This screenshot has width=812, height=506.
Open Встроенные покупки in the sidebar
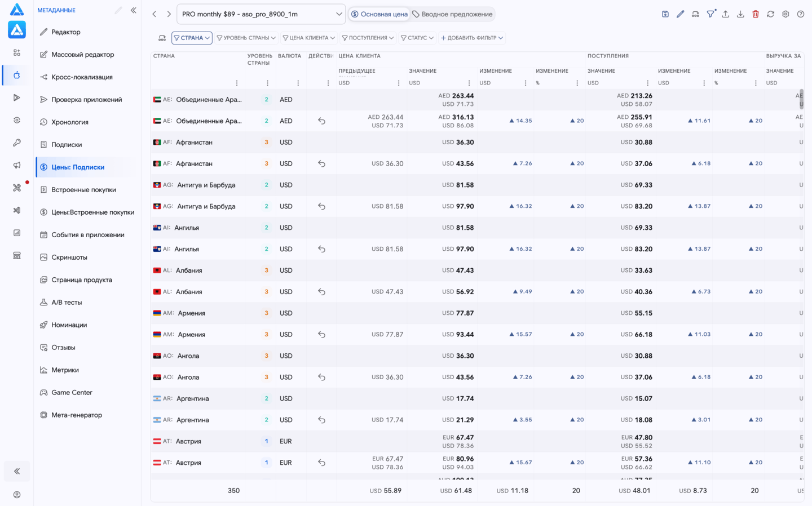click(x=83, y=190)
